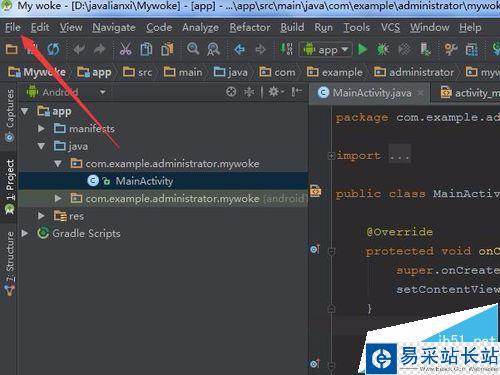
Task: Click the Copy icon in toolbar
Action: [146, 49]
